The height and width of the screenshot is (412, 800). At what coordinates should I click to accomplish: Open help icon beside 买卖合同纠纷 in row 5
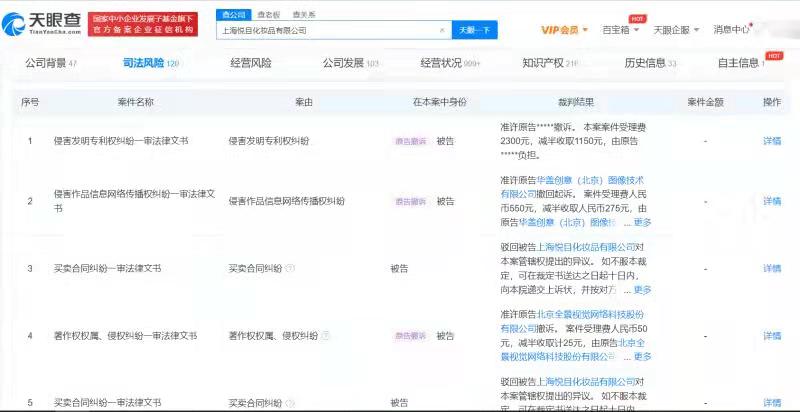(x=290, y=403)
